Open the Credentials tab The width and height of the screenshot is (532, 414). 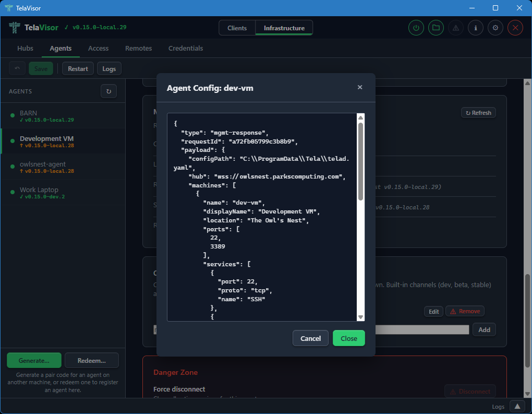coord(186,48)
